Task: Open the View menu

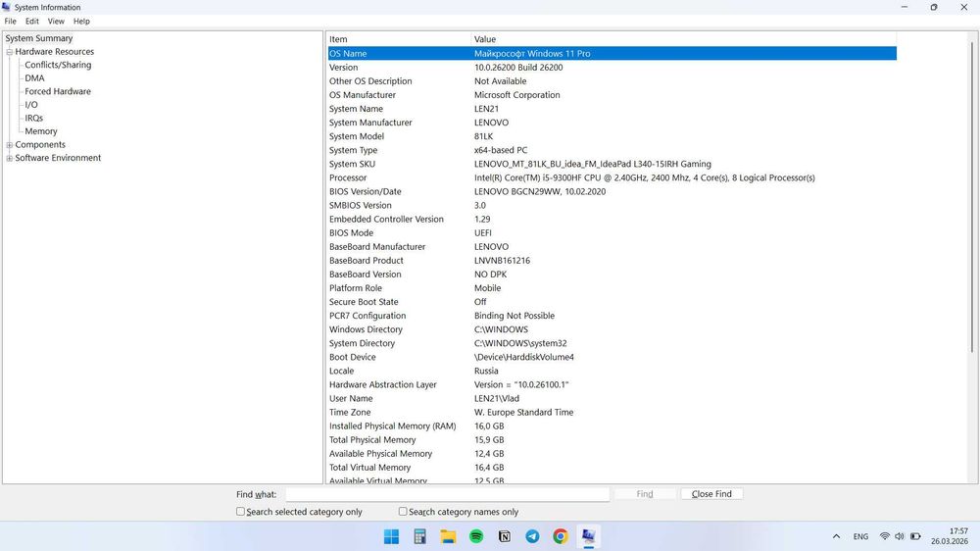Action: coord(56,22)
